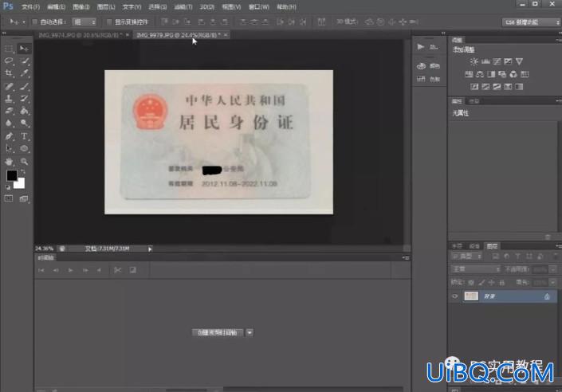Viewport: 562px width, 392px height.
Task: Select the Brush tool
Action: (x=24, y=86)
